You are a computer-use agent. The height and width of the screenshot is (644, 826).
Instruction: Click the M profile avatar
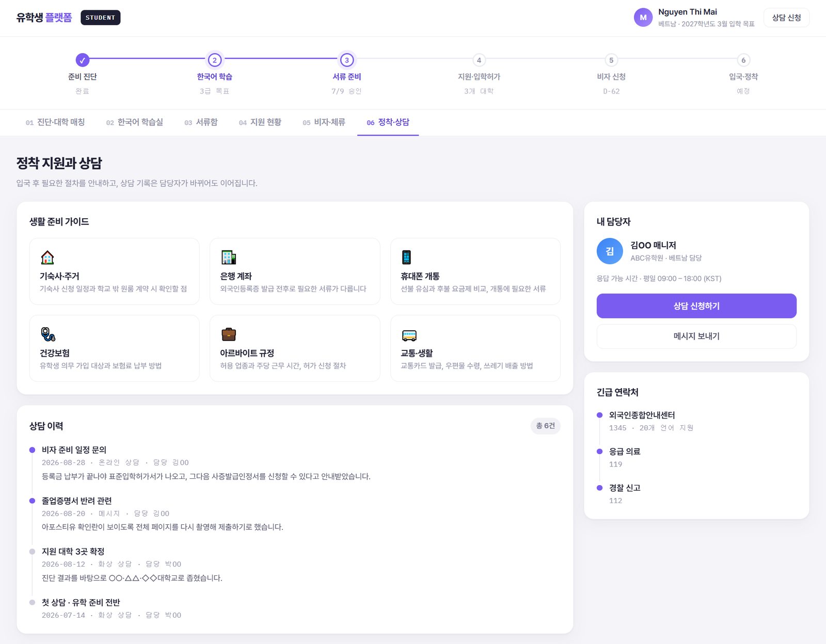pyautogui.click(x=643, y=18)
